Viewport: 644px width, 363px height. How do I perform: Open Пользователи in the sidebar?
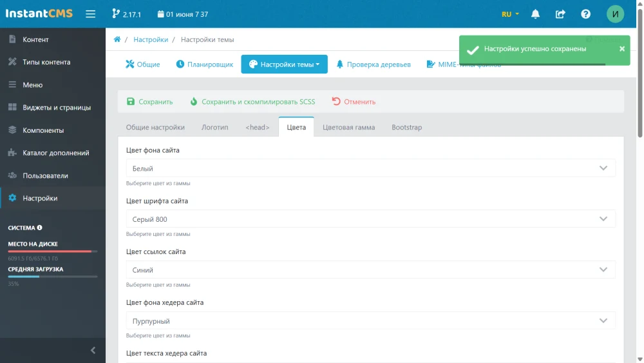53,175
